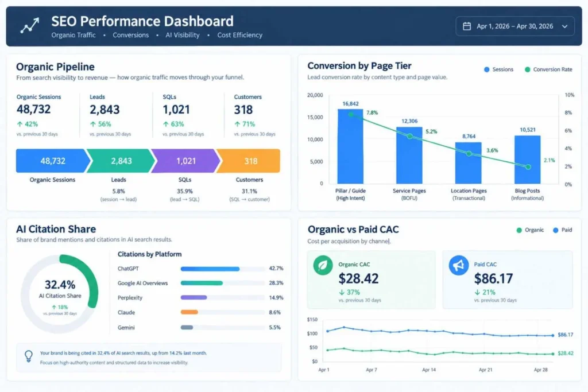This screenshot has height=392, width=588.
Task: Click the green 2,843 funnel stage
Action: click(x=121, y=161)
